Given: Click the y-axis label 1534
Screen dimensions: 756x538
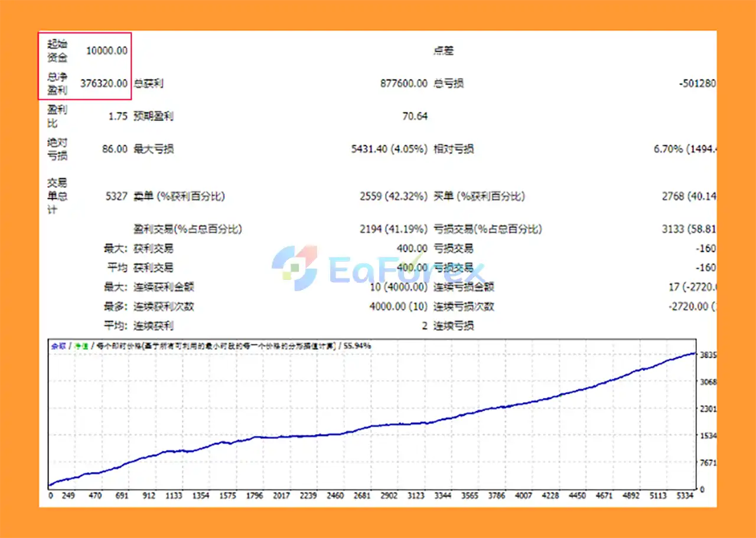Looking at the screenshot, I should click(x=708, y=436).
